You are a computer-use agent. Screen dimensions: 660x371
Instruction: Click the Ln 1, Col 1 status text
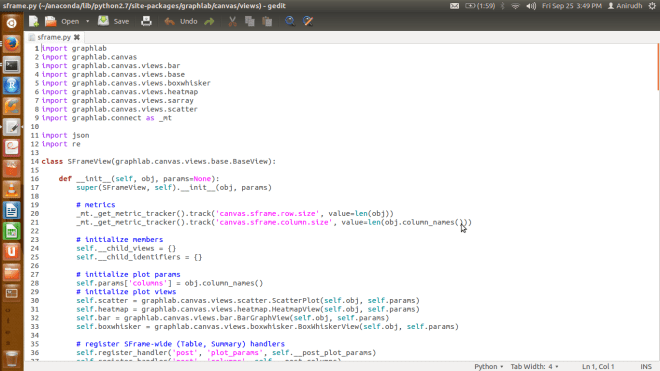coord(598,366)
